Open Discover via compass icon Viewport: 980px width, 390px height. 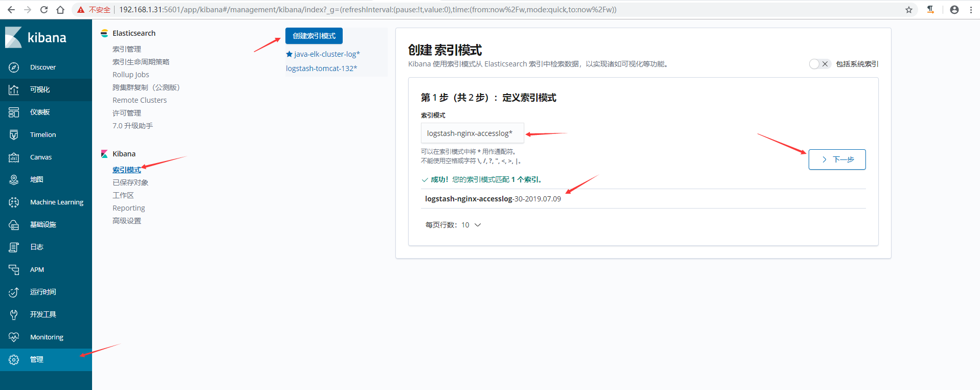[14, 67]
